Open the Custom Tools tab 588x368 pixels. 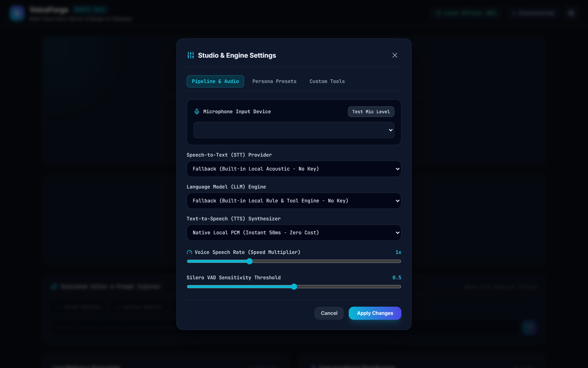[x=327, y=81]
